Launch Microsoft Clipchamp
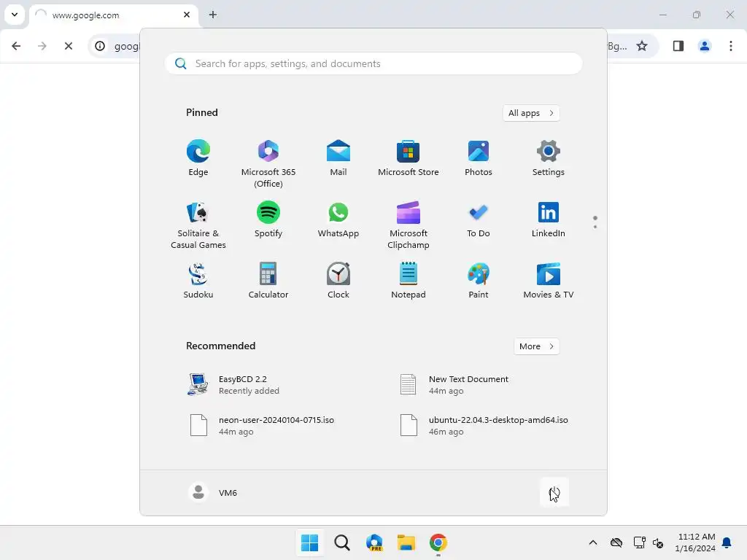Image resolution: width=747 pixels, height=560 pixels. 409,225
